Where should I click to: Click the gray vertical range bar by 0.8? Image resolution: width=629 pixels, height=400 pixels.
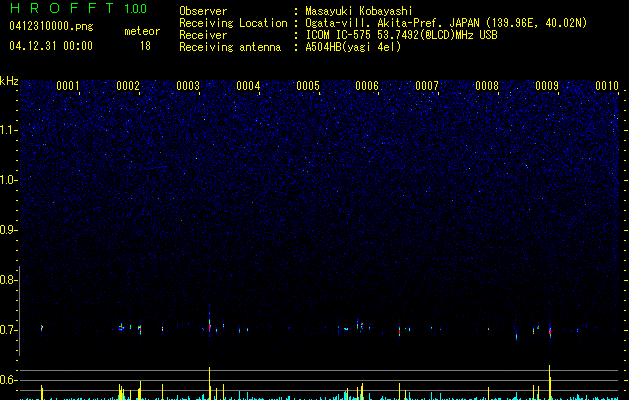click(x=19, y=311)
